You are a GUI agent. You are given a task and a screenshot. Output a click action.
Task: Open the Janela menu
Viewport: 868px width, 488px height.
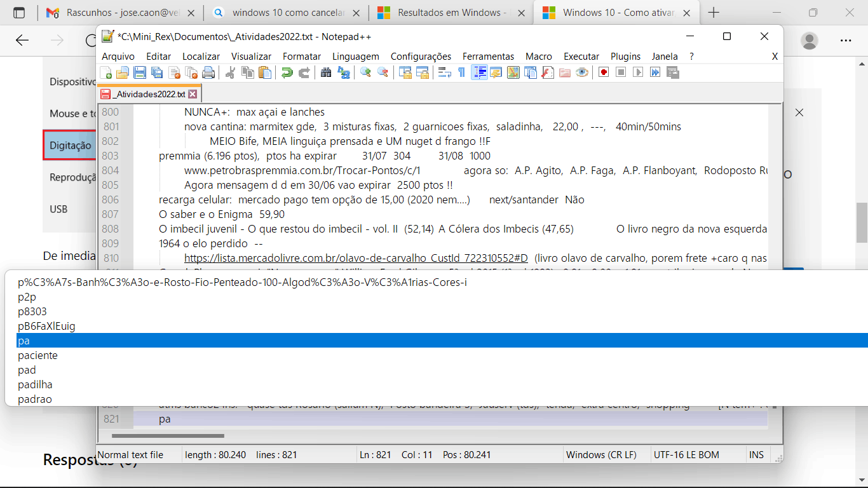pyautogui.click(x=665, y=57)
